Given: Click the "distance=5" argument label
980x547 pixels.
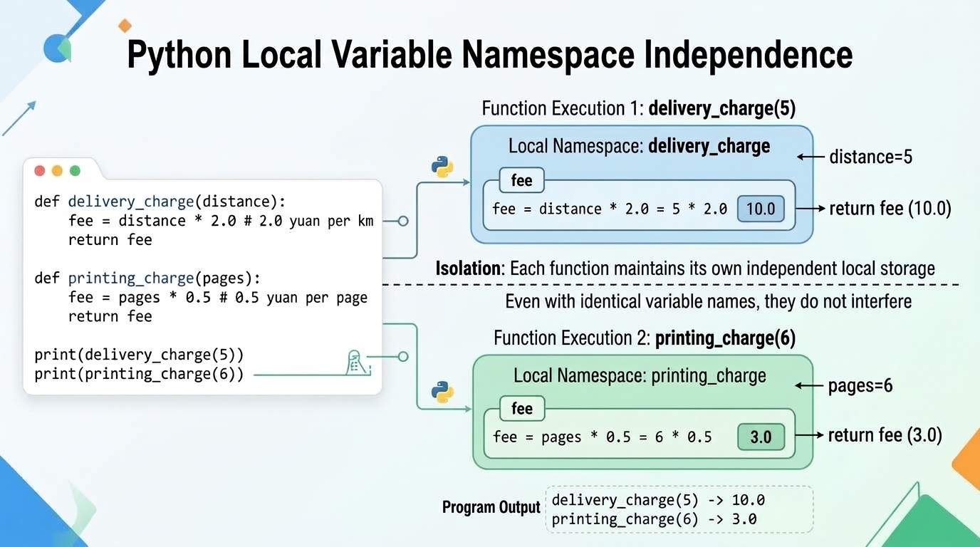Looking at the screenshot, I should pyautogui.click(x=870, y=157).
